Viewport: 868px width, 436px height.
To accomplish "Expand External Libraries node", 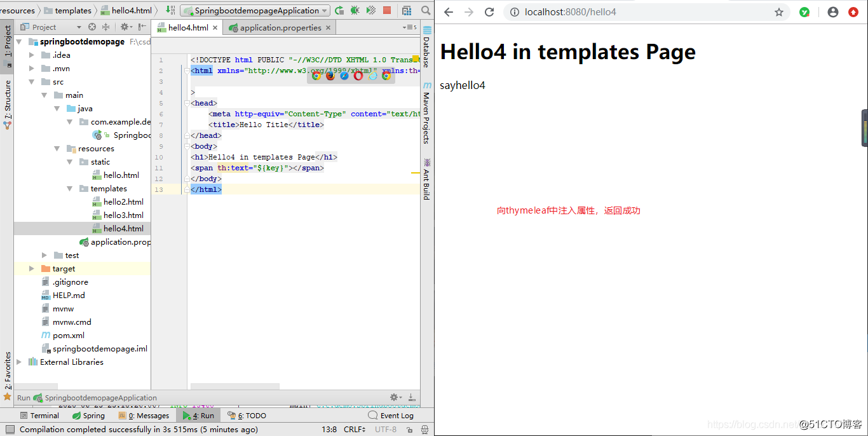I will (x=19, y=362).
